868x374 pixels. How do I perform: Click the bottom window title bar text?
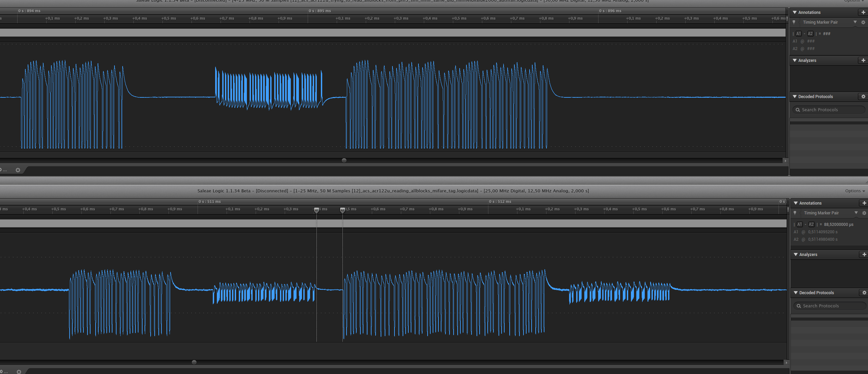(x=393, y=191)
